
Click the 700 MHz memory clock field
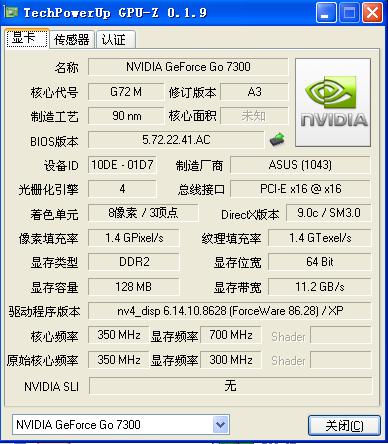click(231, 335)
